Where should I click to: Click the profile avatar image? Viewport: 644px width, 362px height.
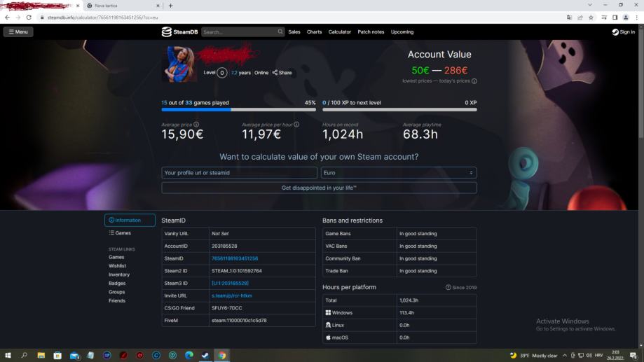coord(179,64)
